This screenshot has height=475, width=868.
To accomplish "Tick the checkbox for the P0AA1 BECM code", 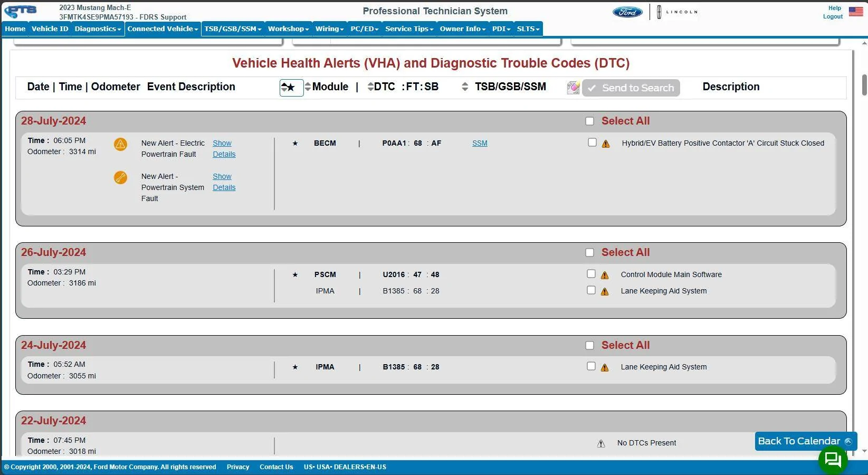I will tap(592, 142).
